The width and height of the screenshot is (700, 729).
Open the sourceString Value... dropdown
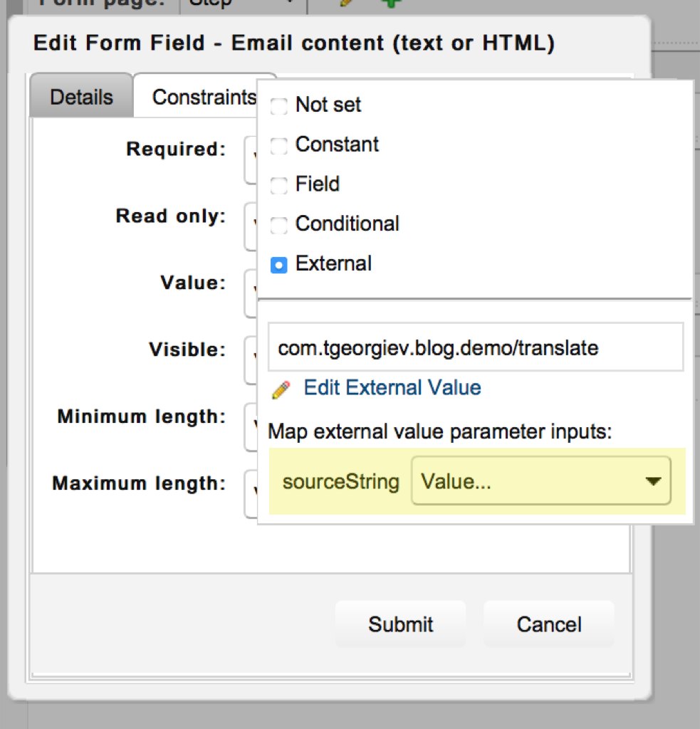click(541, 482)
